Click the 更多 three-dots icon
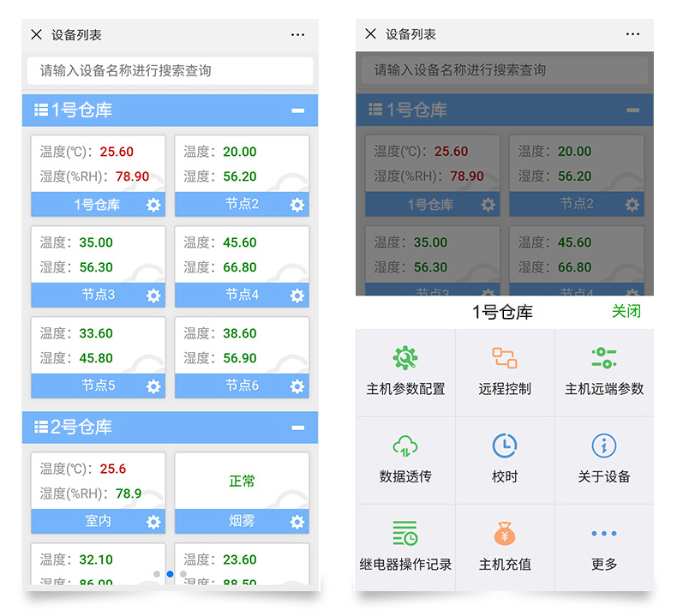This screenshot has height=616, width=677. coord(604,534)
